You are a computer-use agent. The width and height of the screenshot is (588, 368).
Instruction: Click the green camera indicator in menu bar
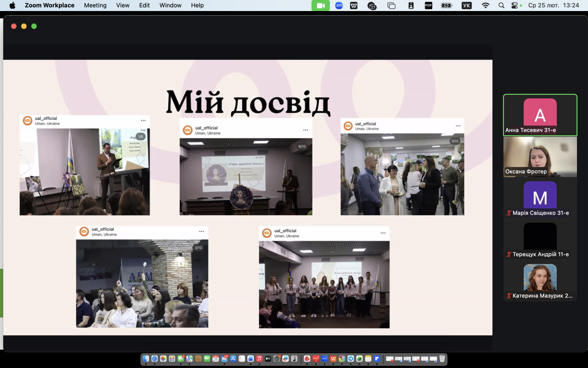click(x=320, y=6)
